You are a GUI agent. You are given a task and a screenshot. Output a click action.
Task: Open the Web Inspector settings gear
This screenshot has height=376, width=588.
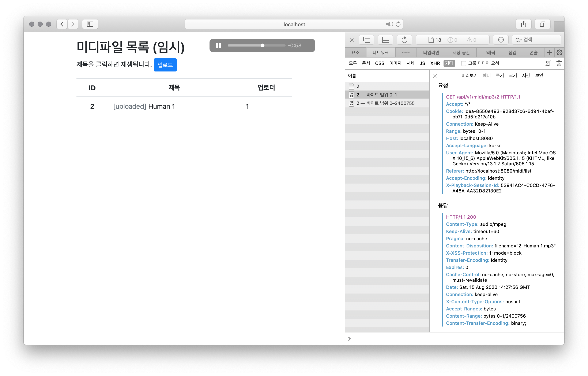[x=559, y=53]
